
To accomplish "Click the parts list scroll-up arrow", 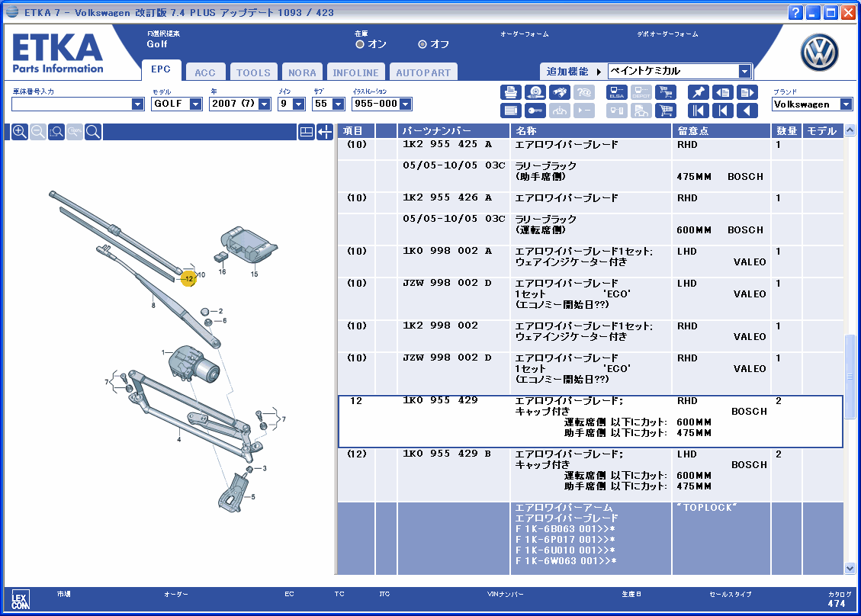I will click(850, 130).
